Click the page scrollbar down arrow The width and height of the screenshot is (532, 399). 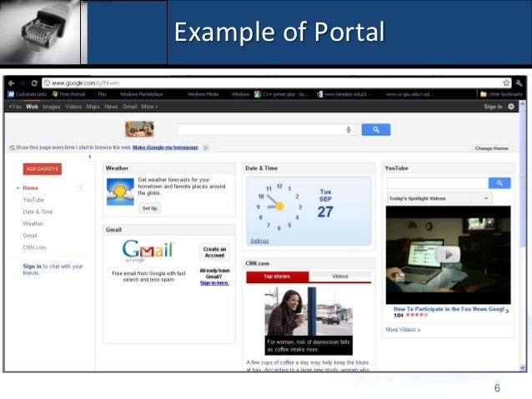523,368
